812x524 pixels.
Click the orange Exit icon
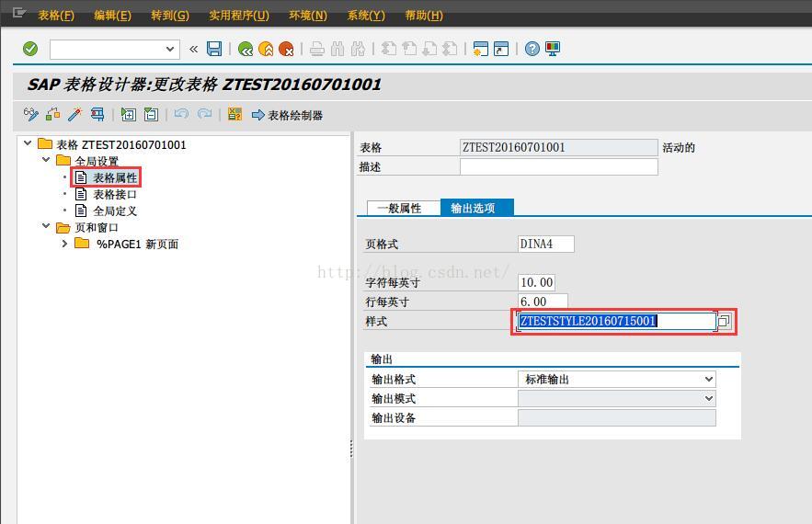[266, 50]
